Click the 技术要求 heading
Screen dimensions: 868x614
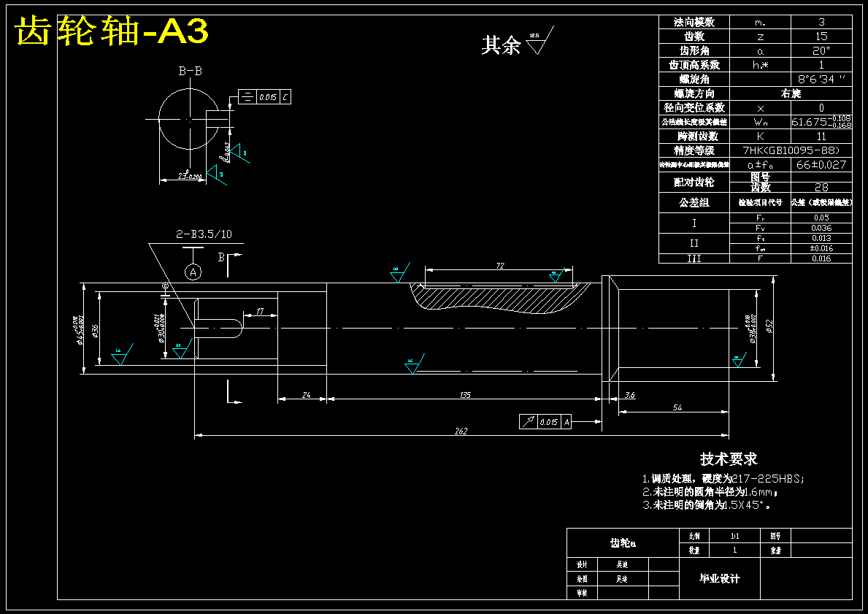pos(729,459)
